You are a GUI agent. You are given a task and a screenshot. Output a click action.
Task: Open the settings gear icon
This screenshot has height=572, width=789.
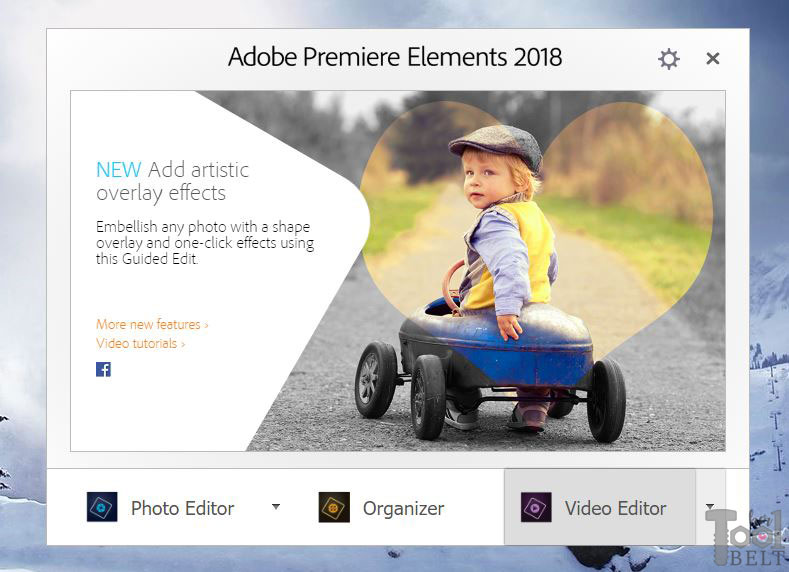click(669, 59)
